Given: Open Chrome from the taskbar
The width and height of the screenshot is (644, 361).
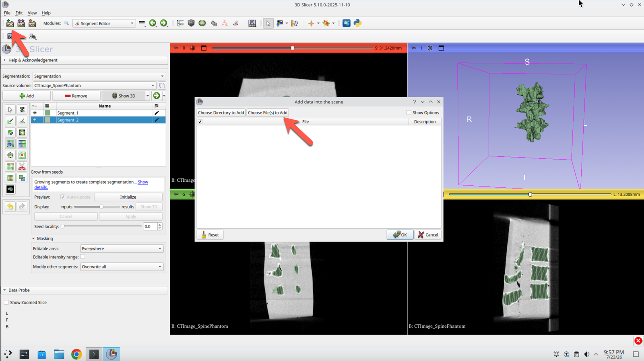Looking at the screenshot, I should click(x=76, y=354).
